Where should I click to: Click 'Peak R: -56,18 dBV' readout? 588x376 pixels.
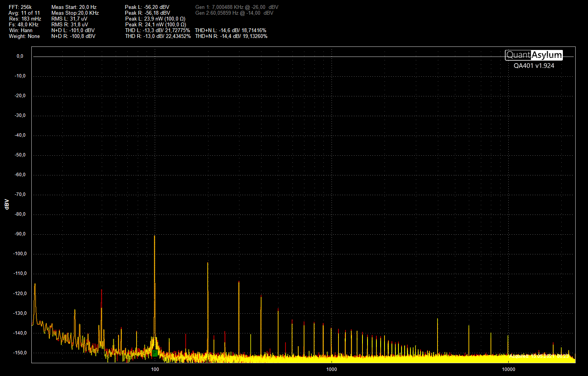click(147, 13)
